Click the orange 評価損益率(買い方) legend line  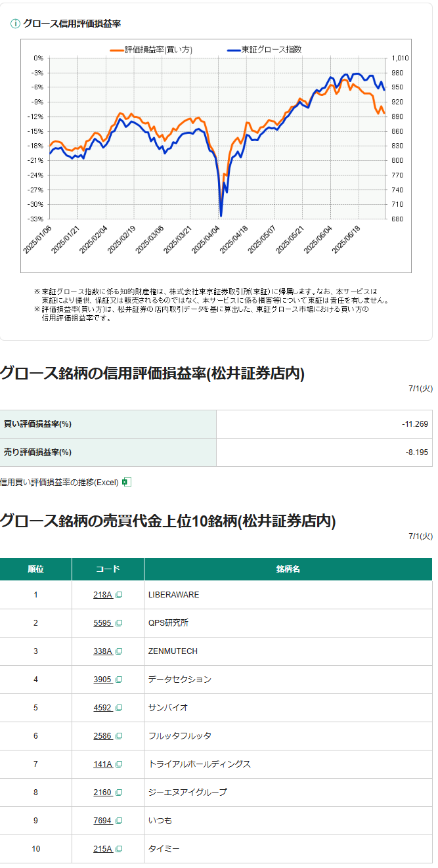tap(116, 50)
